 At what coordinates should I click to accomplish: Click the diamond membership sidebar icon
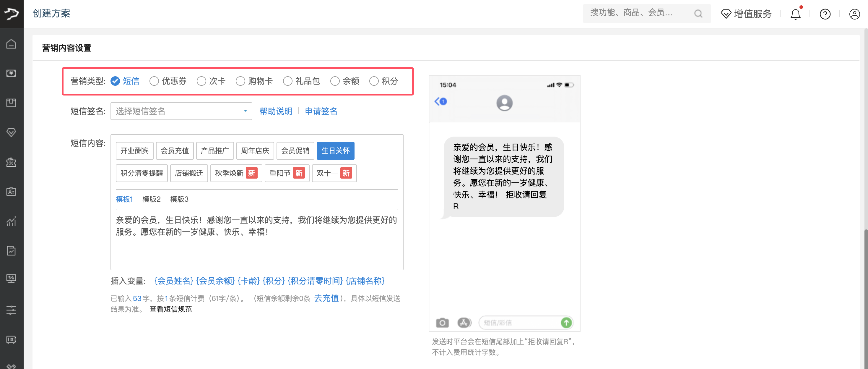pos(11,132)
